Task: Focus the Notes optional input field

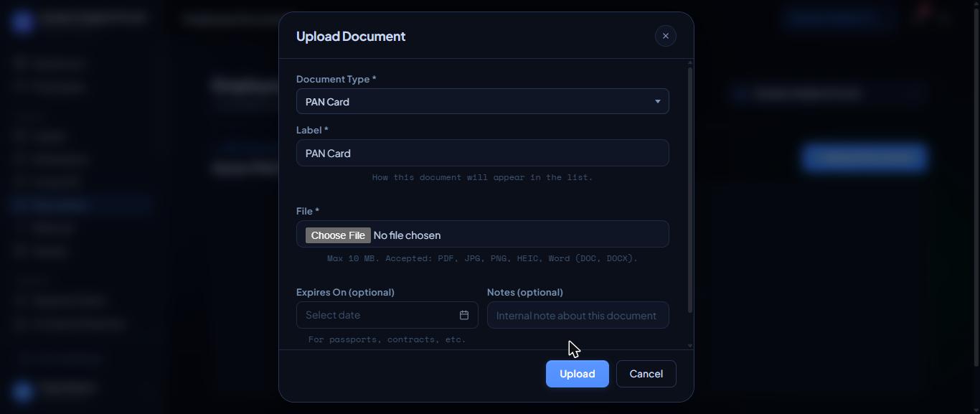Action: pos(578,315)
